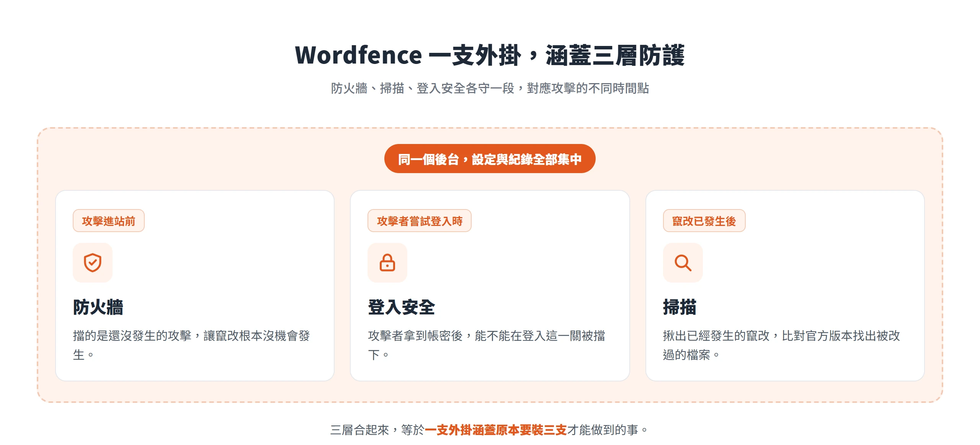
Task: Click the description 擋的是還沒發生的攻擊
Action: coord(132,336)
